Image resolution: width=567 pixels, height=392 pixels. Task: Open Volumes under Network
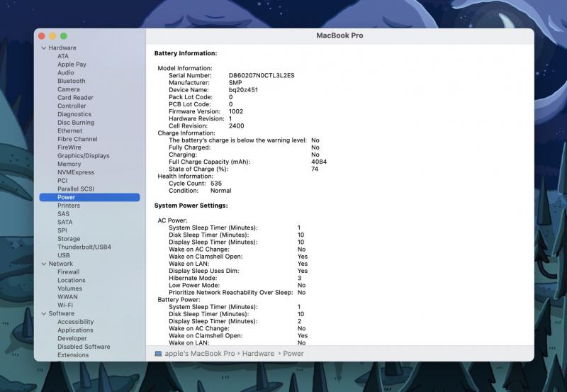(69, 289)
